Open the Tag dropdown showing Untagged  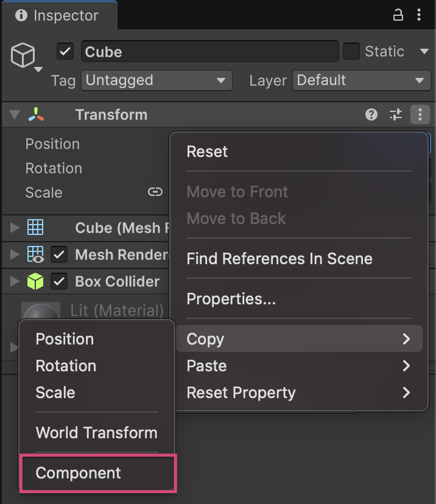point(156,80)
